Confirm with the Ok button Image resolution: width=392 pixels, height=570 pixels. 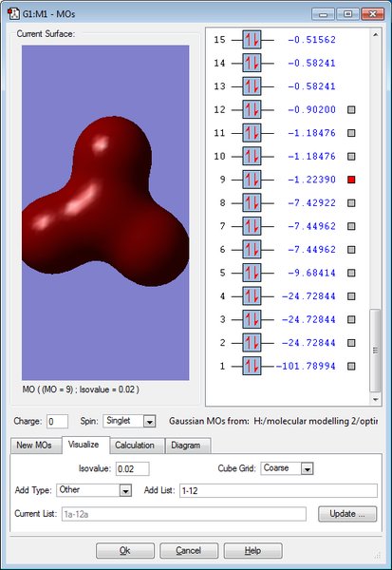(x=125, y=551)
